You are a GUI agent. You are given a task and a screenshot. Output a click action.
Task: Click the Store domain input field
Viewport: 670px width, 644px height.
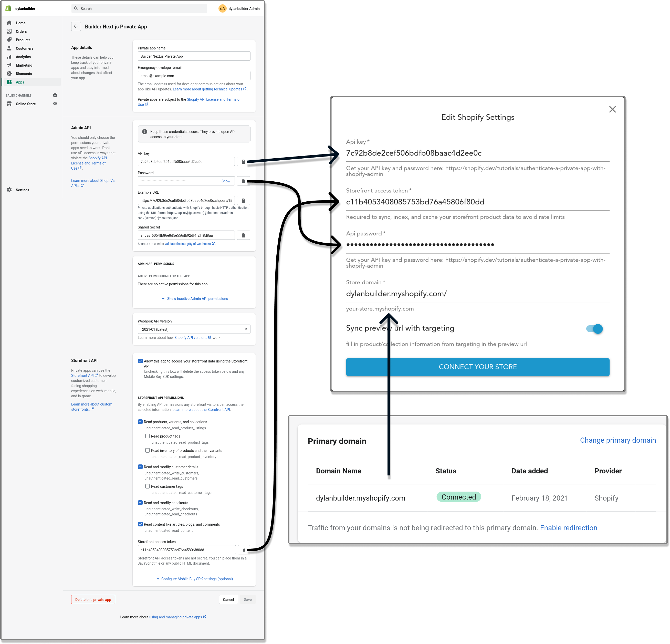click(477, 294)
